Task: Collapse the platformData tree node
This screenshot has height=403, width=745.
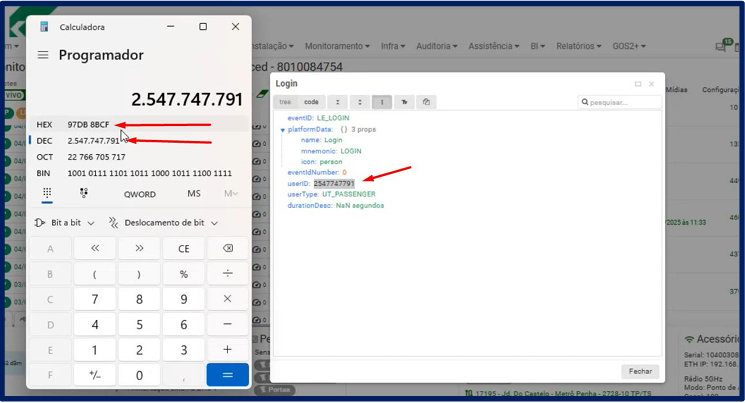Action: pyautogui.click(x=283, y=130)
